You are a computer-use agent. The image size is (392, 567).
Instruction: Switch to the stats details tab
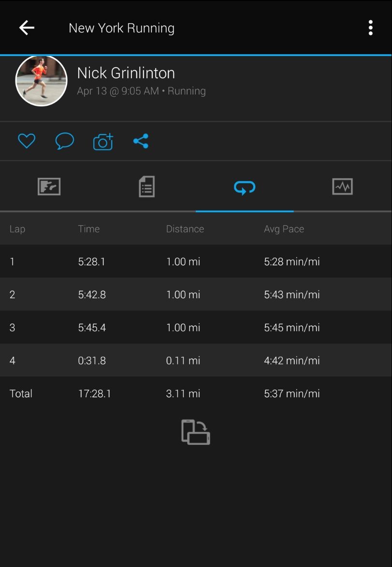(x=146, y=187)
